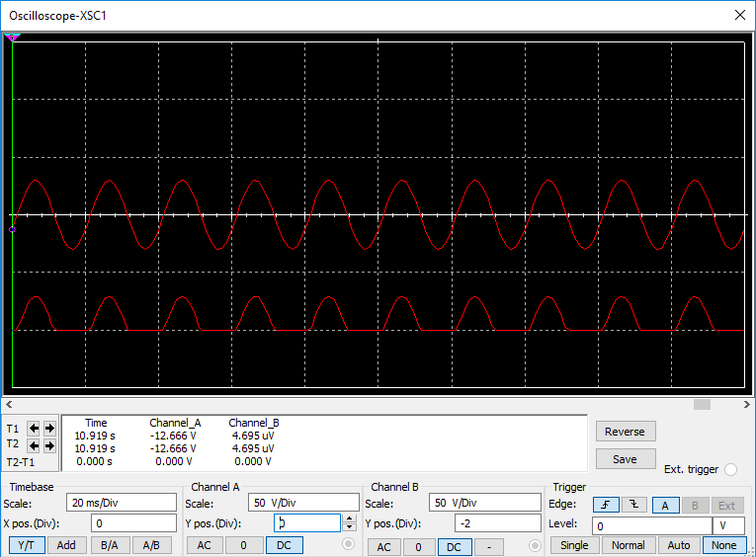Click the horizontal scrollbar thumb
This screenshot has height=557, width=756.
pos(702,404)
